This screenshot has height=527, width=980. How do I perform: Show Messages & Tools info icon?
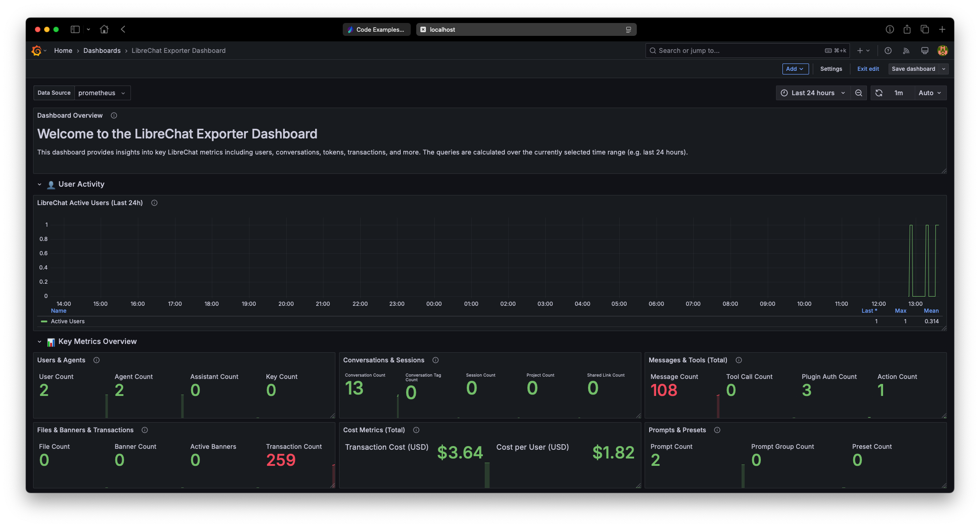739,360
